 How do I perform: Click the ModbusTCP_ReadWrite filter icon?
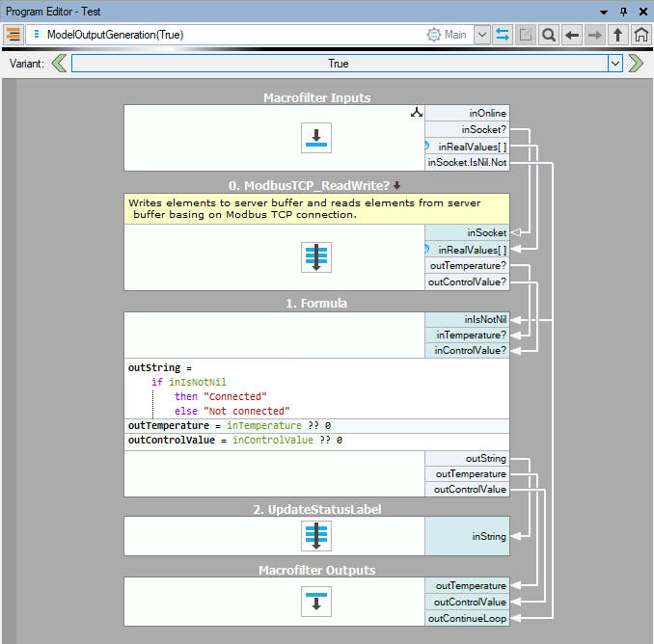point(316,257)
